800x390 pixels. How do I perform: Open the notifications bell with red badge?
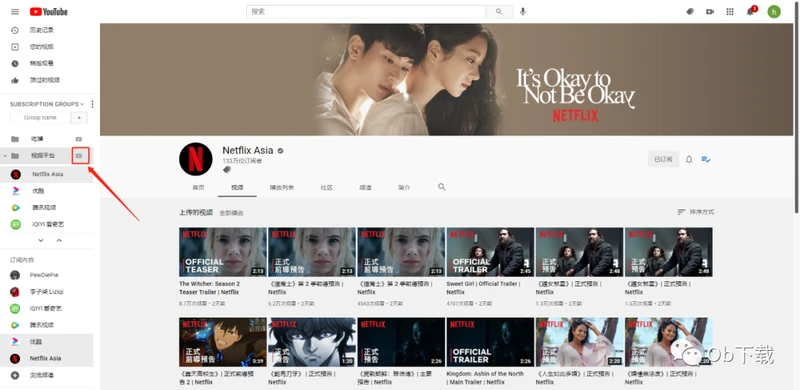pos(751,11)
